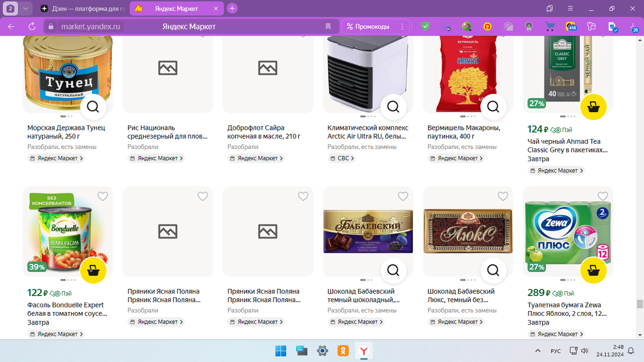Click the magnifier on Вермишель Макароны card
This screenshot has height=362, width=644.
click(x=493, y=107)
